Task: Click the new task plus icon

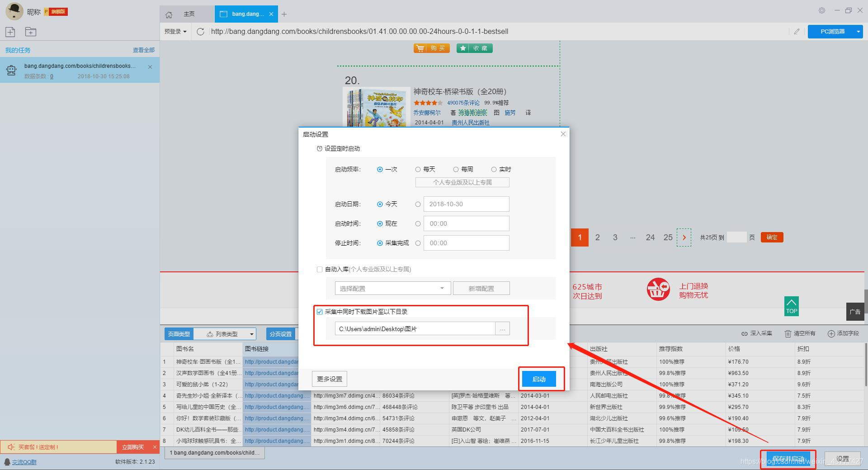Action: [x=10, y=32]
